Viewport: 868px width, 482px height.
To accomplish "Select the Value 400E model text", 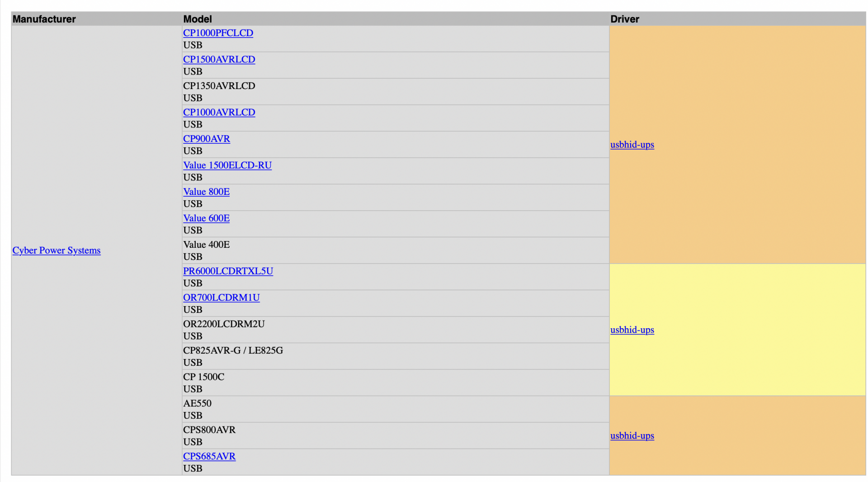I will coord(206,245).
